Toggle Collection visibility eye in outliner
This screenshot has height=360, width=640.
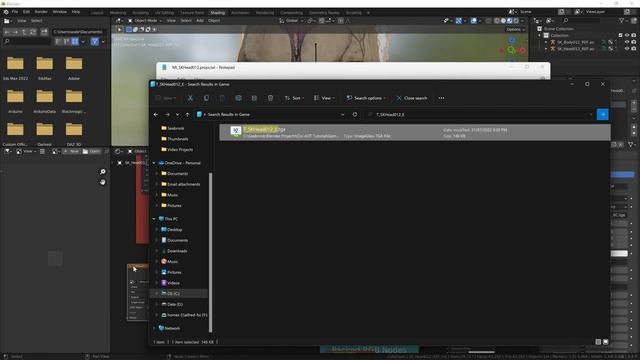click(x=627, y=36)
